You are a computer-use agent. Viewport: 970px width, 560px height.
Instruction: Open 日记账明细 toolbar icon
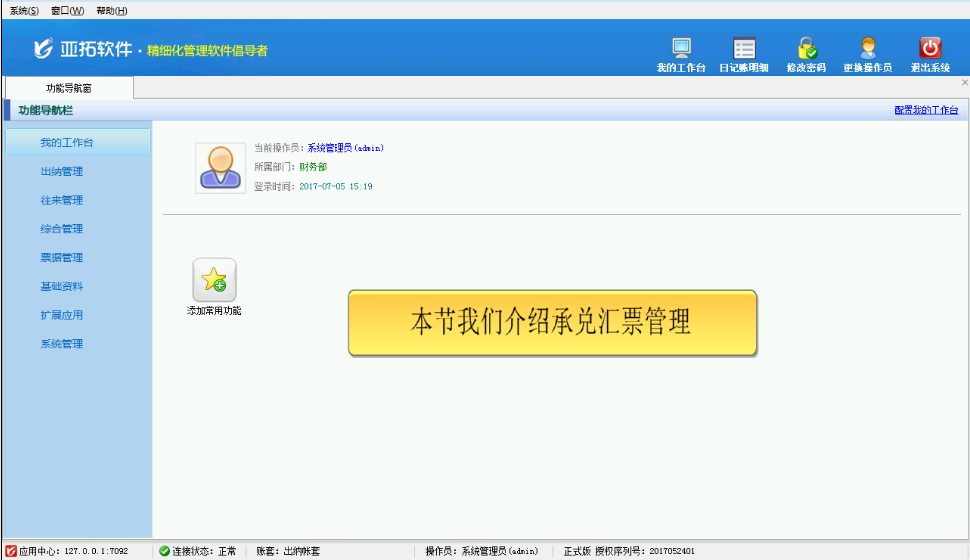tap(743, 48)
